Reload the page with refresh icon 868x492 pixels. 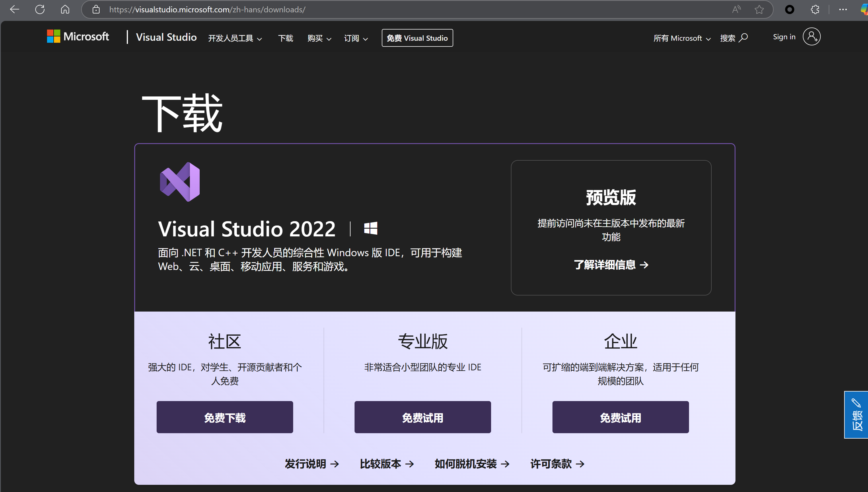[x=40, y=9]
